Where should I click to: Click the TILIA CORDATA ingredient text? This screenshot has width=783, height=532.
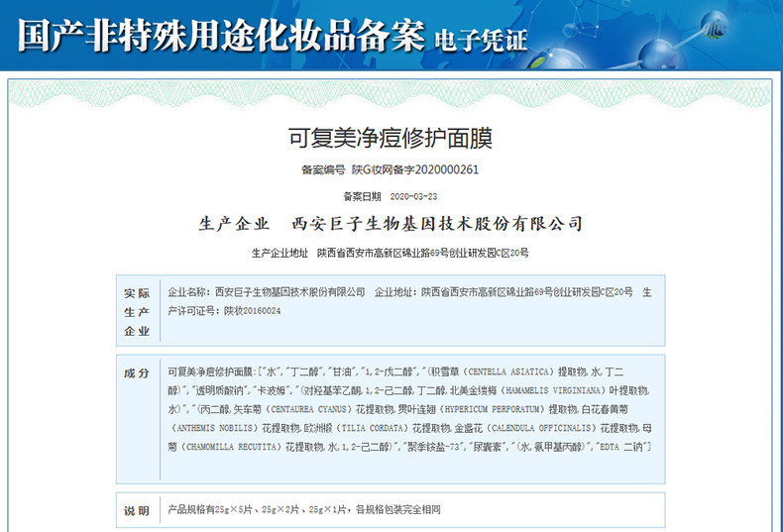coord(373,428)
